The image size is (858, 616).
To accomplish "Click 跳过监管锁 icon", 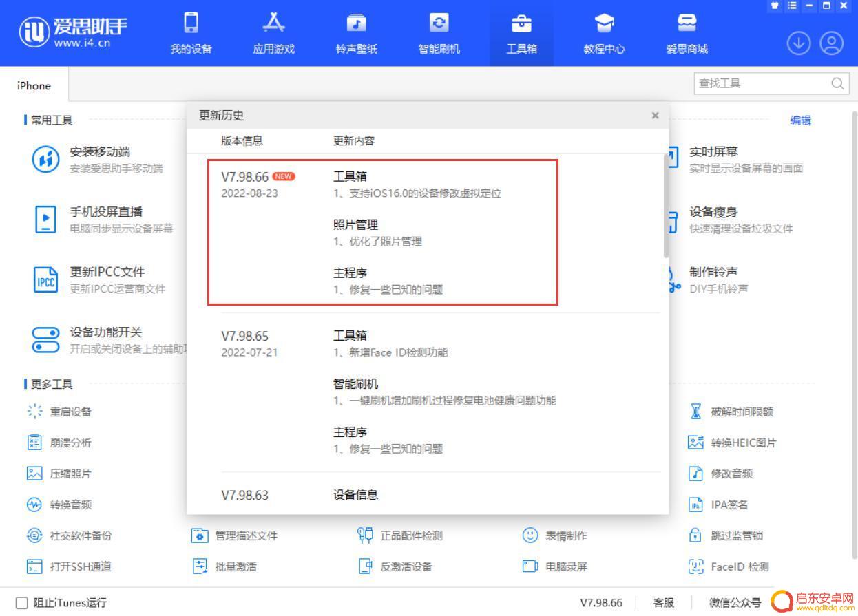I will point(695,535).
